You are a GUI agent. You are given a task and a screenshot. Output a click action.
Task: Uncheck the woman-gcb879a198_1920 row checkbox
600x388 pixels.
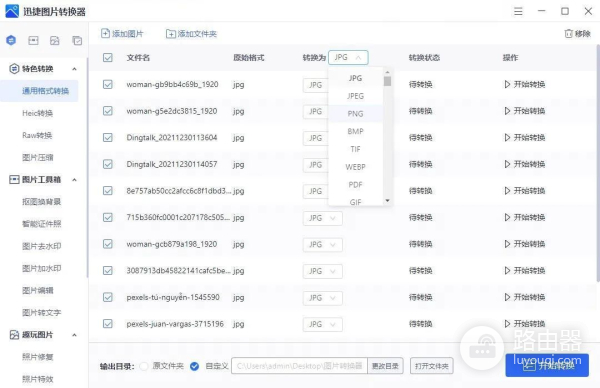click(108, 244)
